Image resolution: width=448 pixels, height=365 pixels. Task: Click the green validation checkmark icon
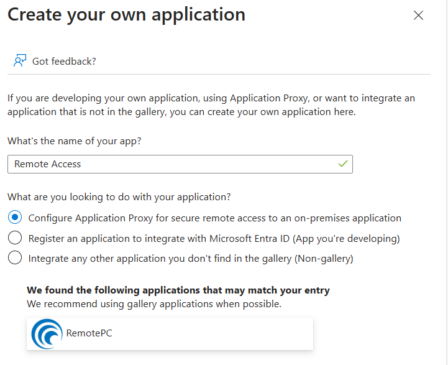[343, 164]
